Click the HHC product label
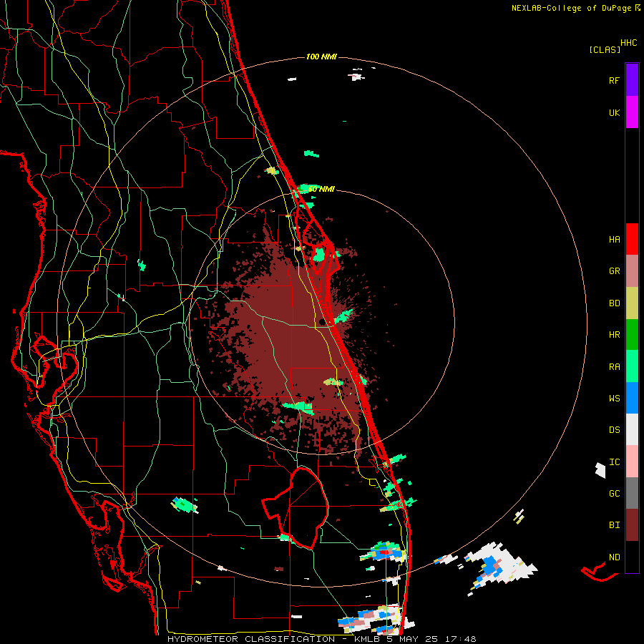The width and height of the screenshot is (644, 644). [628, 43]
